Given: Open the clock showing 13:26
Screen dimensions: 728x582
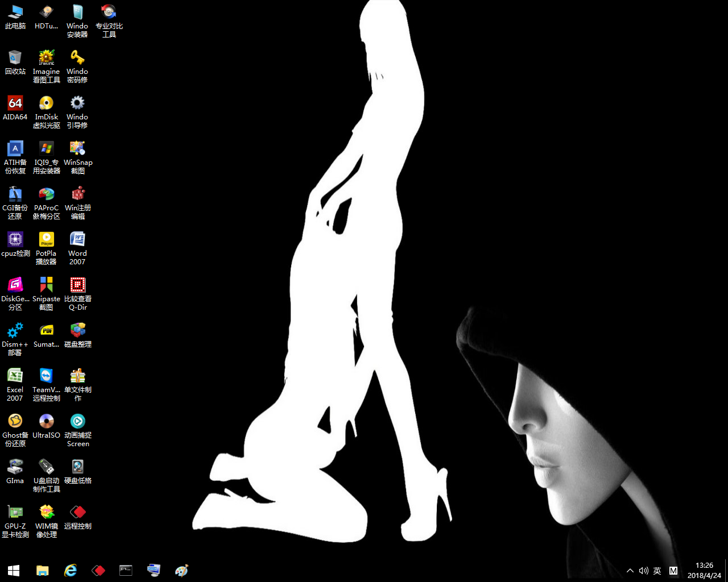Looking at the screenshot, I should pyautogui.click(x=704, y=571).
